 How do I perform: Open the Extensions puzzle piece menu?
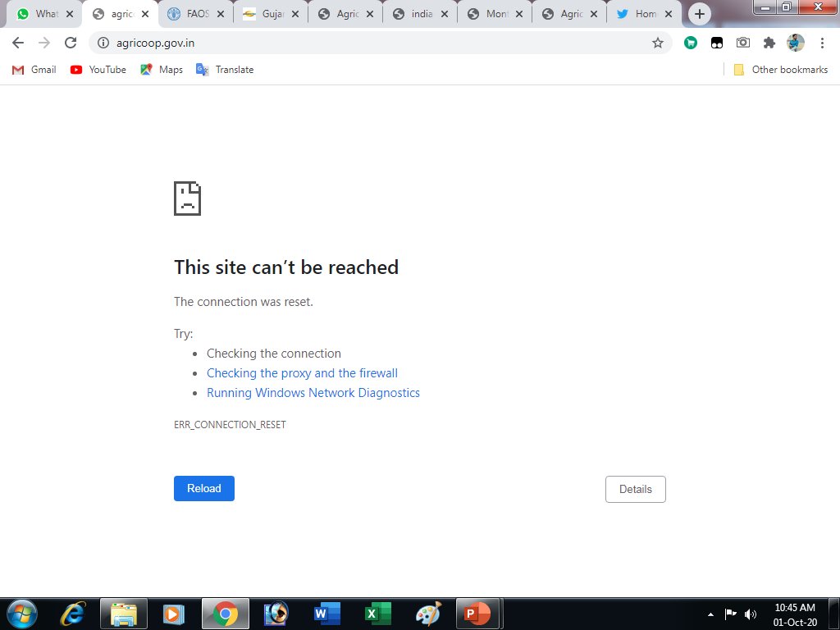click(x=769, y=43)
